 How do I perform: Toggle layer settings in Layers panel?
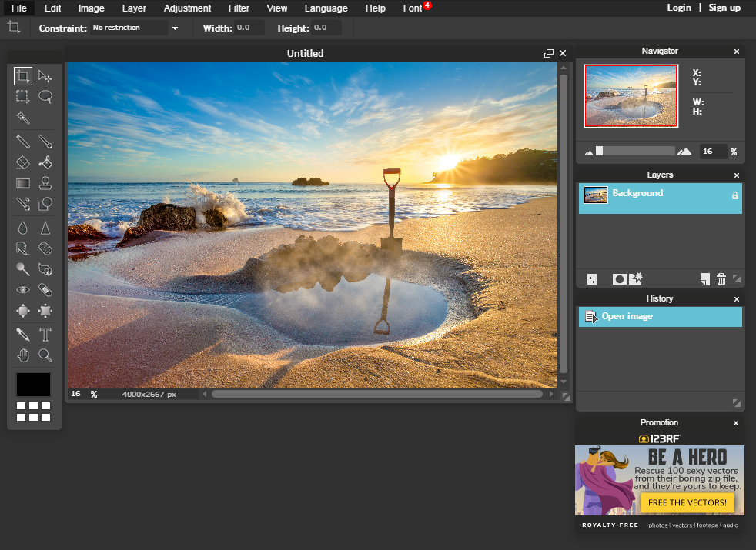click(592, 279)
